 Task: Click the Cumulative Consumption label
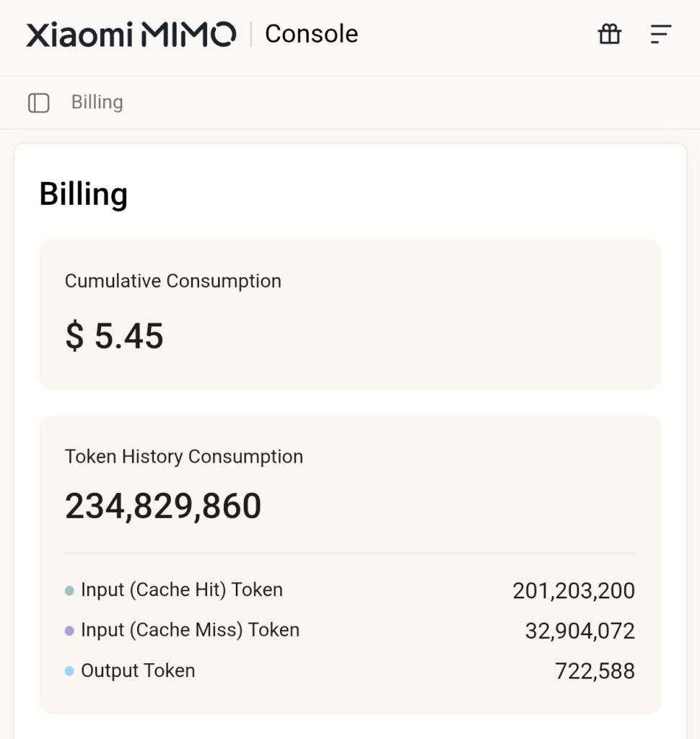173,281
